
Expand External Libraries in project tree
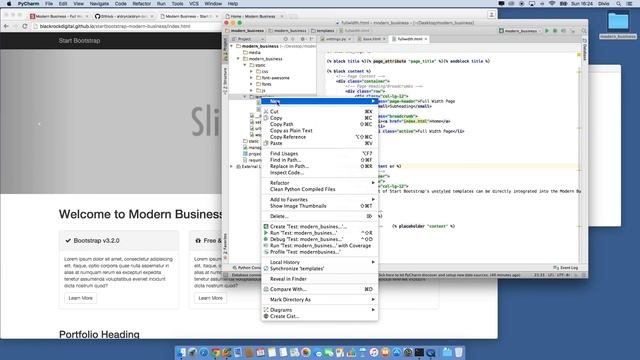click(x=232, y=167)
